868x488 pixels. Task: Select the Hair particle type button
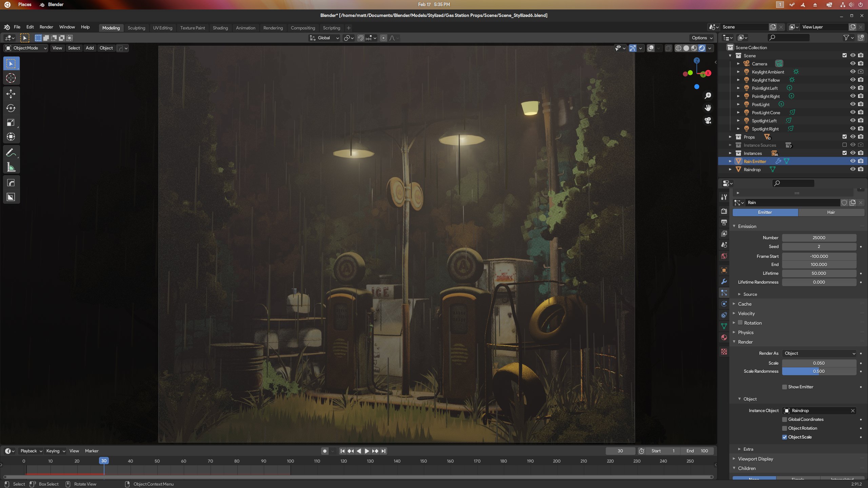(x=831, y=212)
